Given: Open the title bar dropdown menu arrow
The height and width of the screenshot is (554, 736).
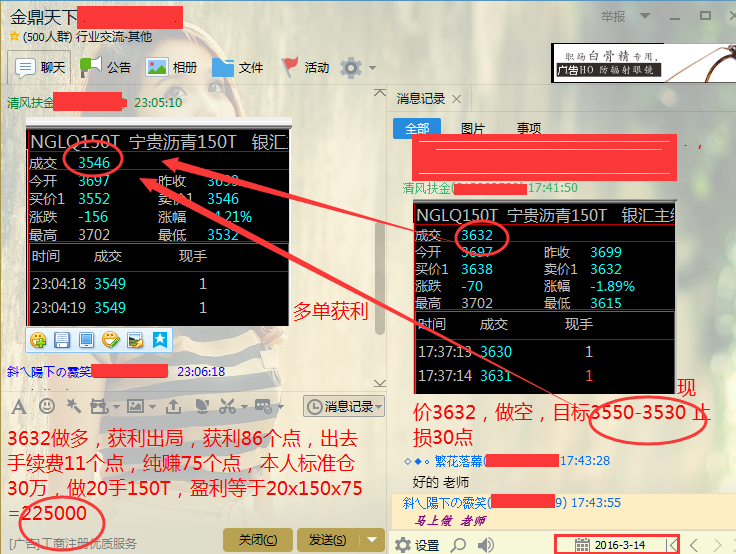Looking at the screenshot, I should point(645,16).
